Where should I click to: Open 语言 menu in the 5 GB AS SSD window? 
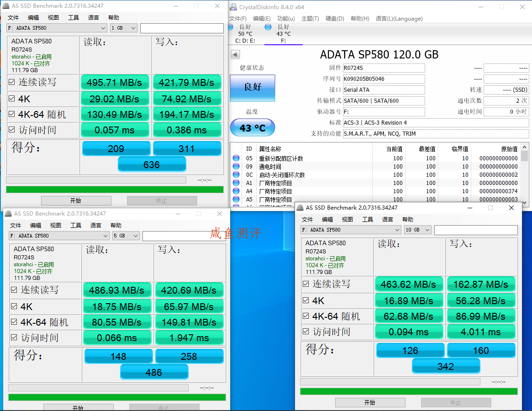click(96, 225)
